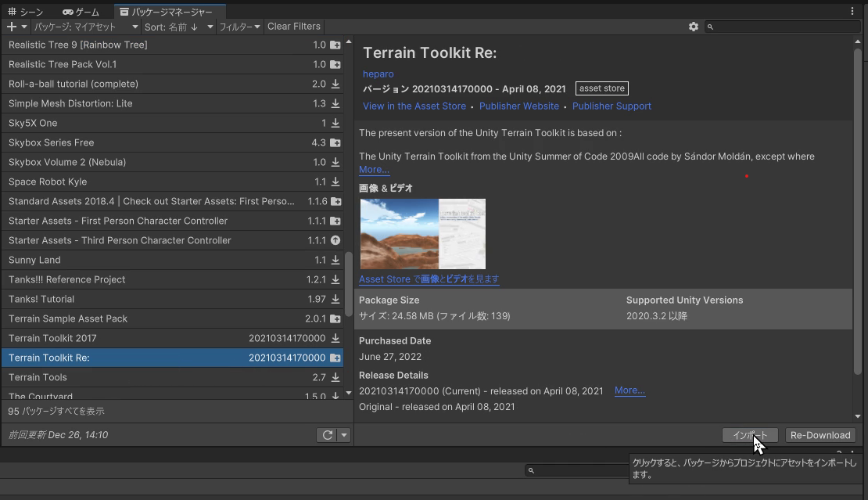
Task: Click download icon for Skybox Volume 2 (Nebula)
Action: point(335,162)
